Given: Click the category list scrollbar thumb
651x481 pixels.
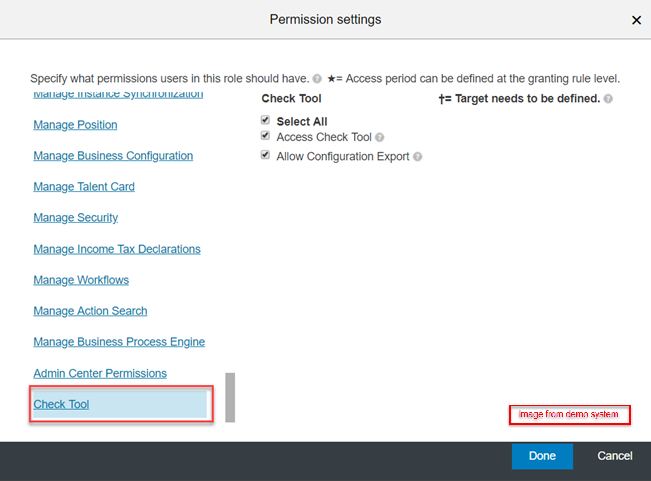Looking at the screenshot, I should (230, 398).
